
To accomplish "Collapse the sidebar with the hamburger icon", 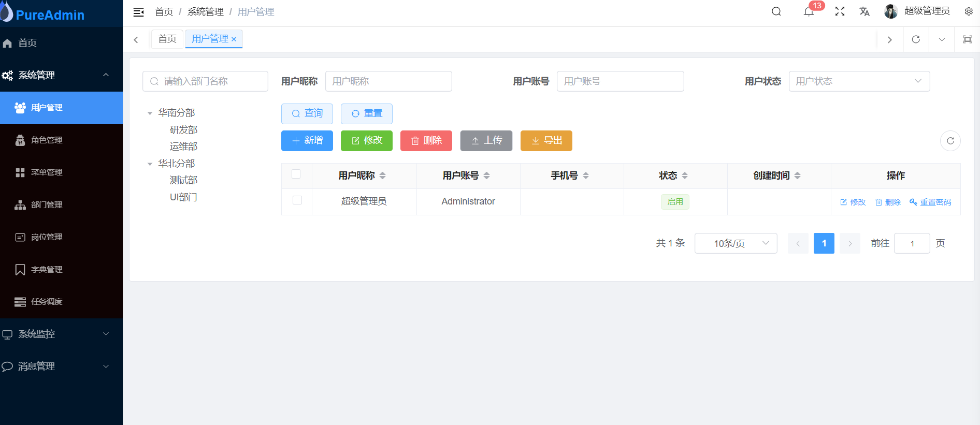I will click(x=138, y=12).
